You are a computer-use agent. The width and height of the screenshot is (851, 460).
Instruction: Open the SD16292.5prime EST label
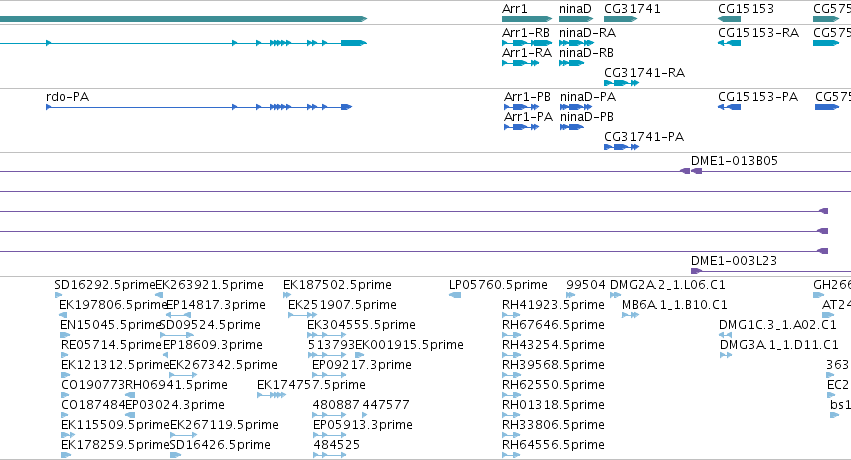104,285
